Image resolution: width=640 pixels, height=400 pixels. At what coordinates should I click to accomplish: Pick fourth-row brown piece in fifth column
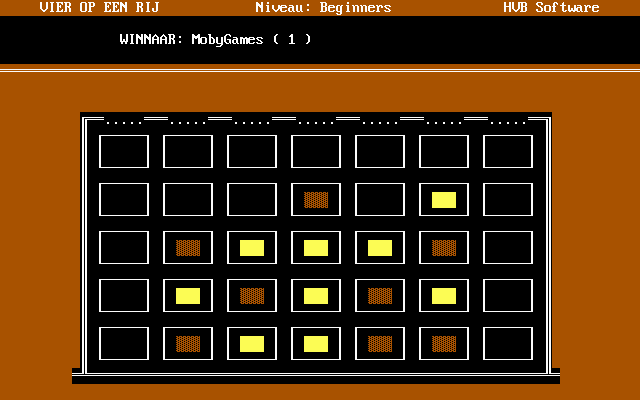[380, 296]
